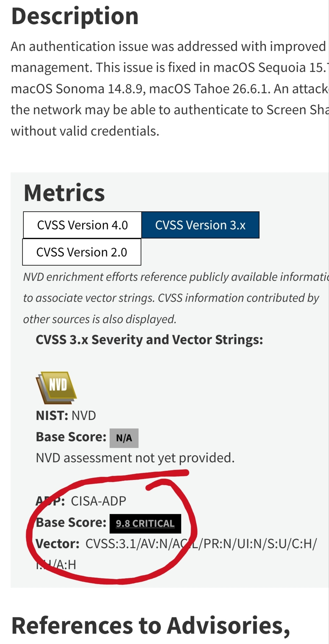Click the 'Base Score:' label under CISA-ADP
This screenshot has width=329, height=644.
pos(71,523)
